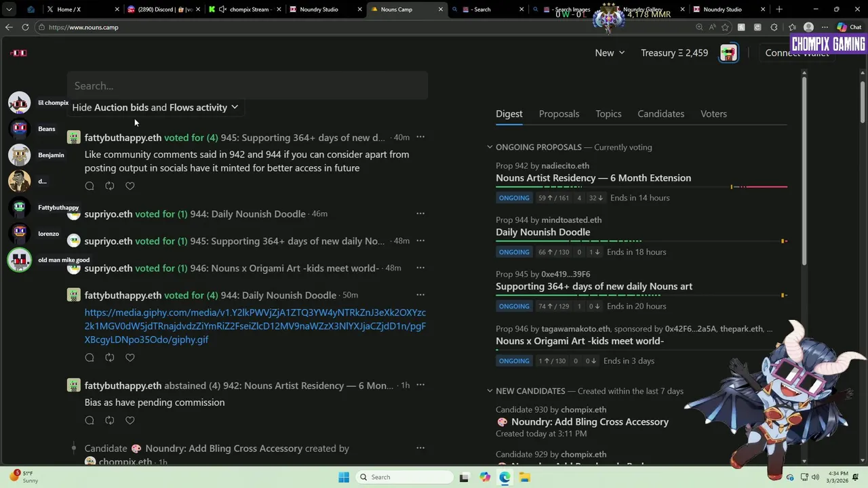Click the Prop 944 vote progress bar
868x488 pixels.
point(642,241)
